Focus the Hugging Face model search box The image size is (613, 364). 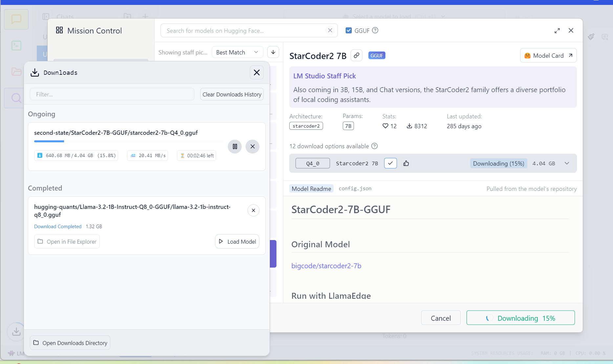click(x=249, y=30)
